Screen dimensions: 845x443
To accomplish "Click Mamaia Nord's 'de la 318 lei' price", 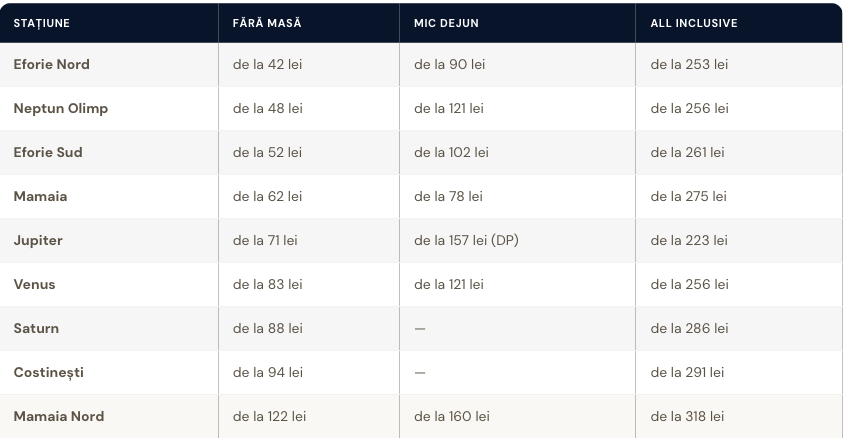I will click(687, 417).
